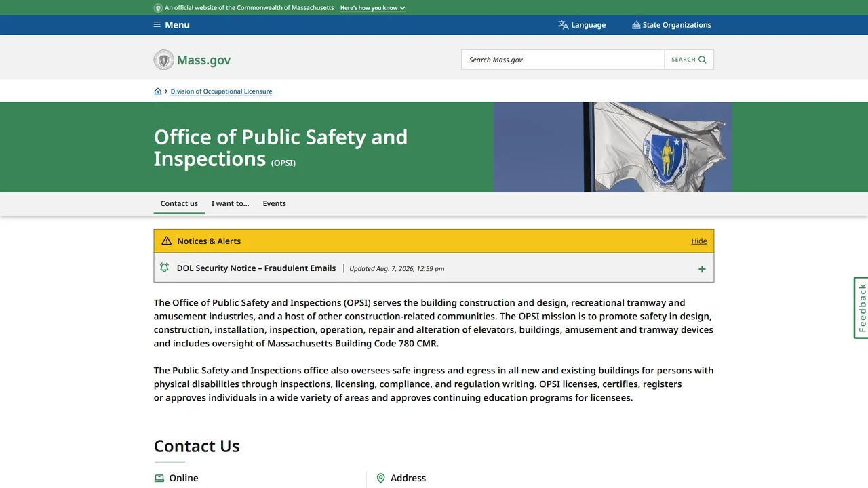Open the Division of Occupational Licensure breadcrumb link
Viewport: 868px width, 488px height.
coord(221,91)
